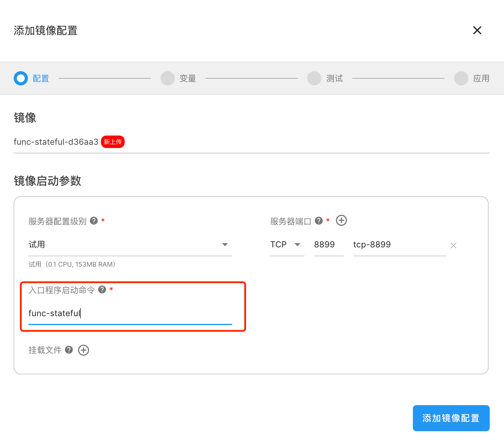This screenshot has width=504, height=444.
Task: Close the 添加镜像配置 dialog
Action: 477,30
